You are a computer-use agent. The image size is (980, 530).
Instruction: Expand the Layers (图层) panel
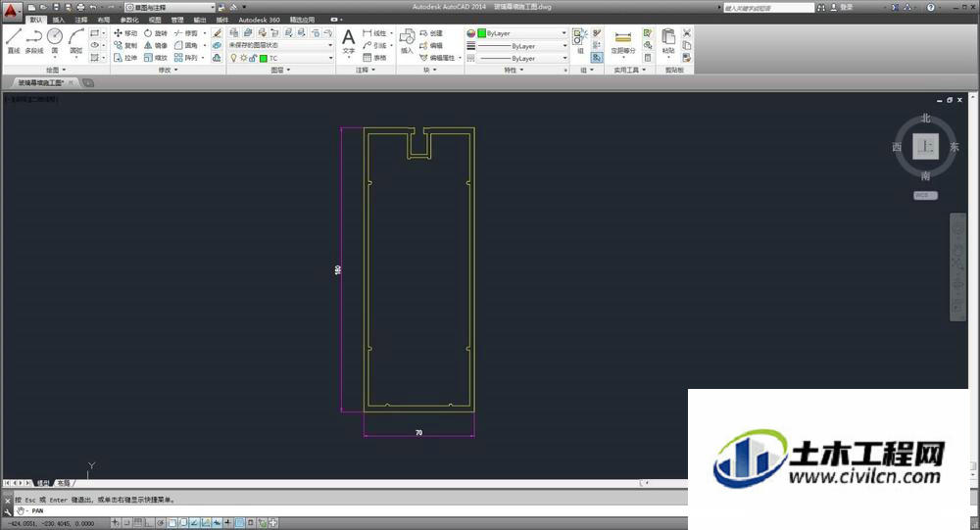[280, 70]
